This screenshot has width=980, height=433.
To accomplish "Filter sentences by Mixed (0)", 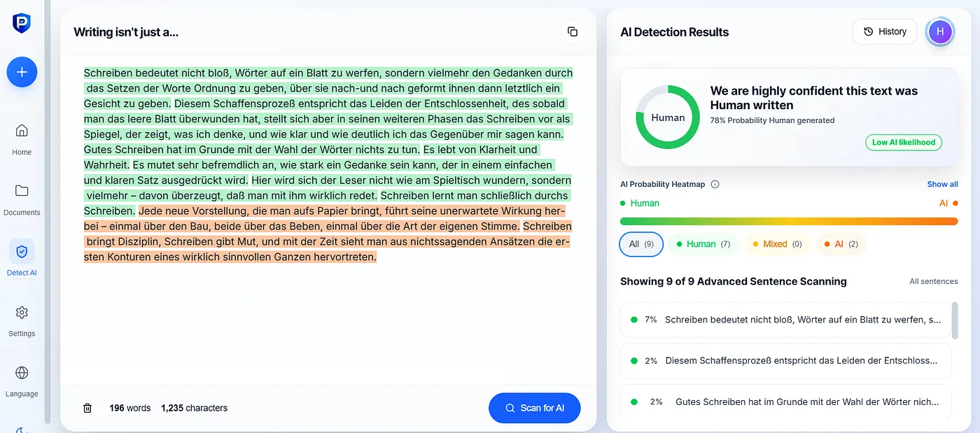I will point(776,244).
